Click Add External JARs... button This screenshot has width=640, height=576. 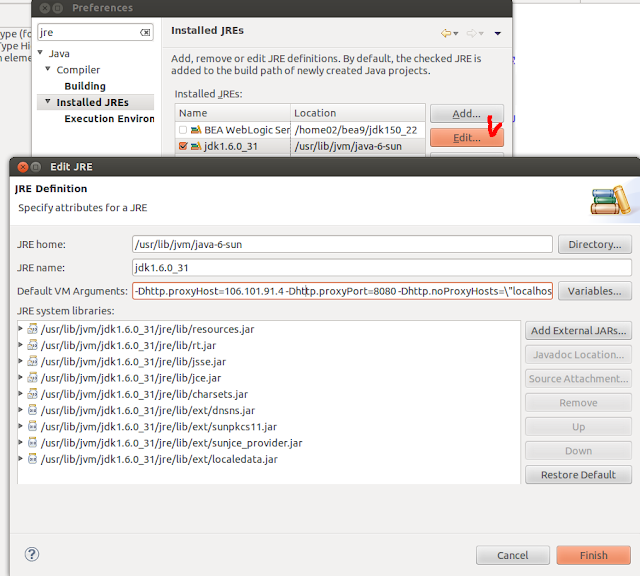click(x=578, y=330)
